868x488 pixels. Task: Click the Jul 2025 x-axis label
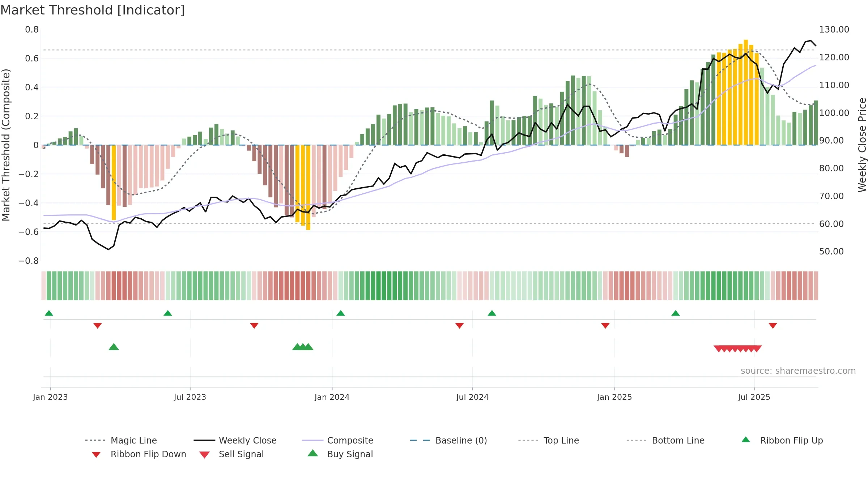[x=754, y=397]
